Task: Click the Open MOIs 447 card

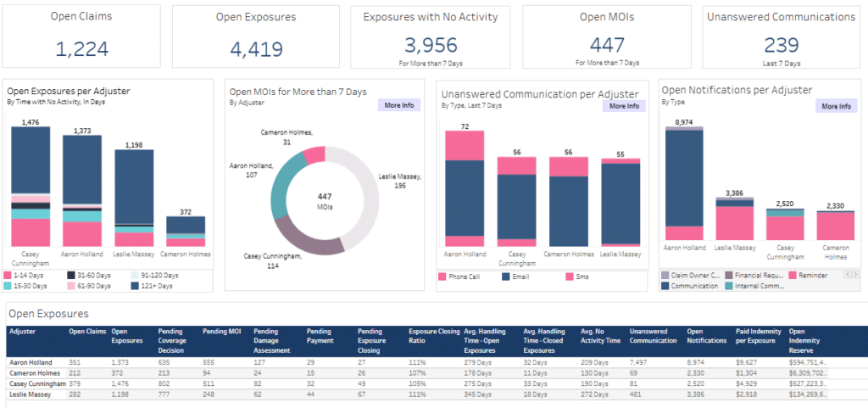Action: tap(607, 36)
